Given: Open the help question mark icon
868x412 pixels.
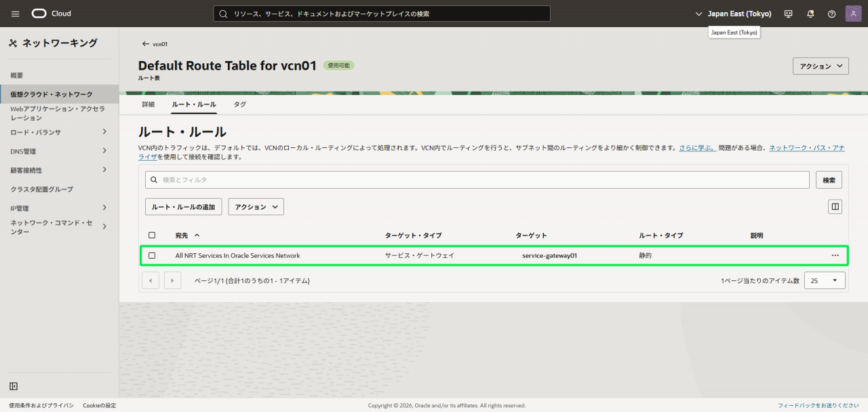Looking at the screenshot, I should click(832, 14).
